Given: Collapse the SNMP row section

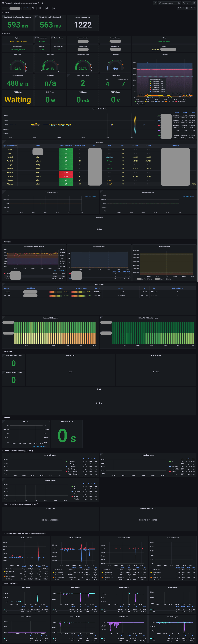Looking at the screenshot, I should coord(6,12).
